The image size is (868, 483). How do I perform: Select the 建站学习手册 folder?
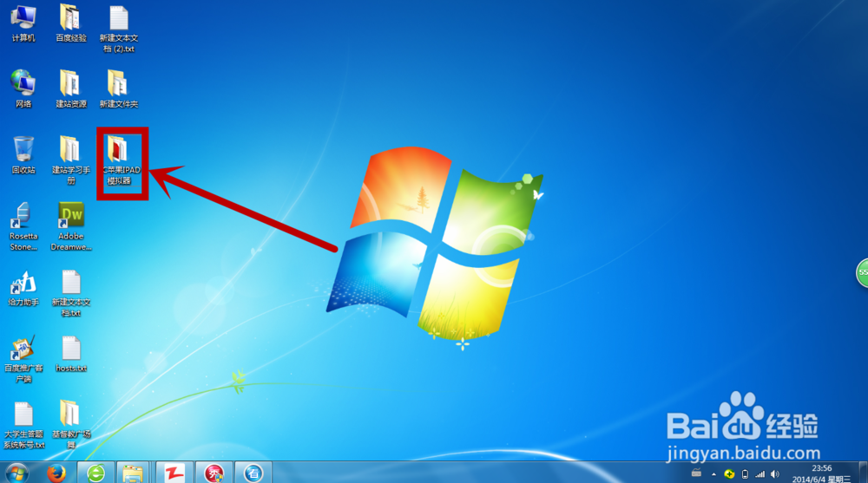pos(71,160)
